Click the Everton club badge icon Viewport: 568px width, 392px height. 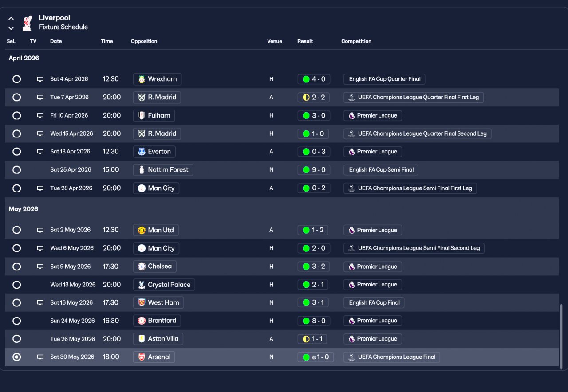click(142, 152)
